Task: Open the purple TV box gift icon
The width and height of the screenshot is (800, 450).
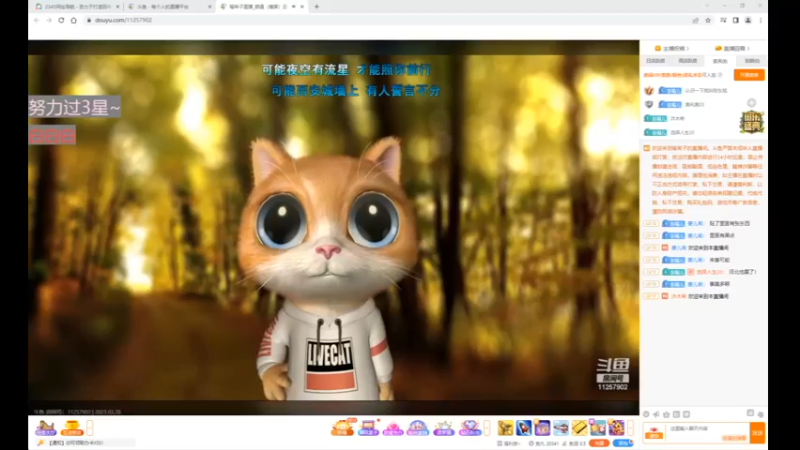Action: point(368,428)
